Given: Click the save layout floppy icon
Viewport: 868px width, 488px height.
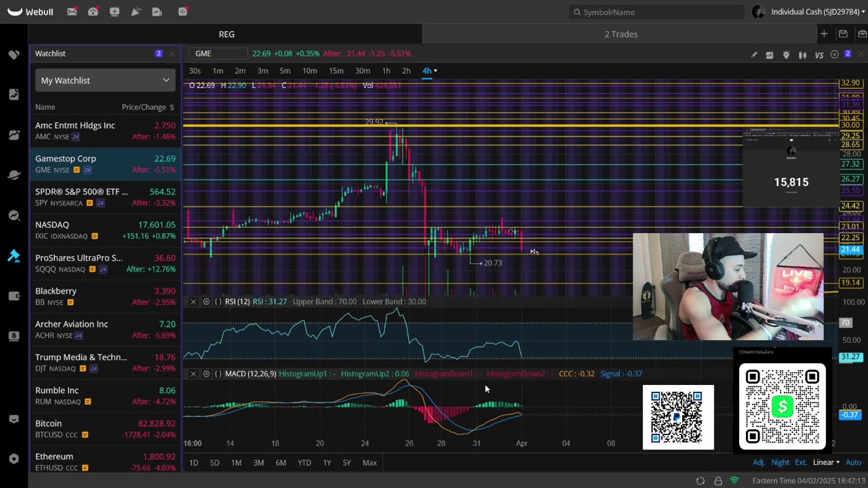Looking at the screenshot, I should pyautogui.click(x=843, y=34).
